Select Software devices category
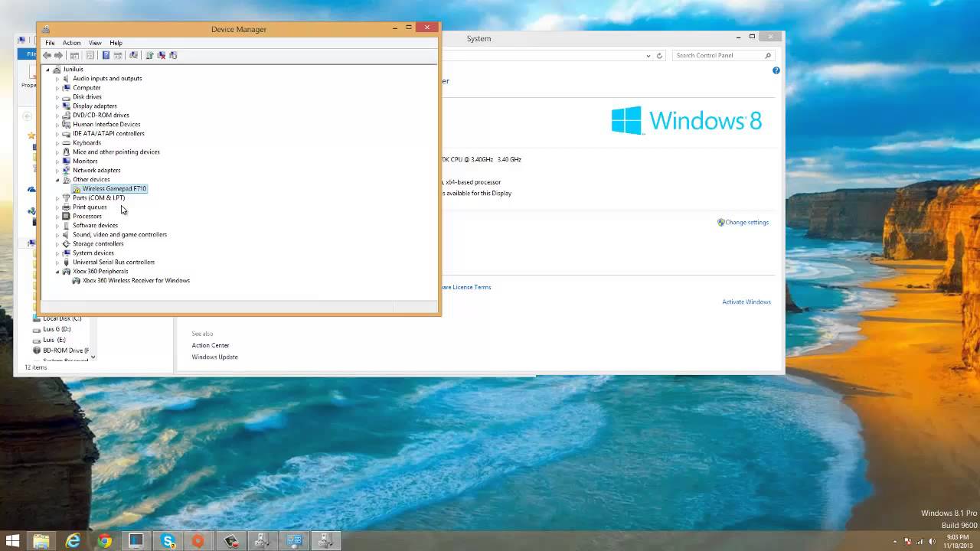The height and width of the screenshot is (551, 980). (95, 225)
